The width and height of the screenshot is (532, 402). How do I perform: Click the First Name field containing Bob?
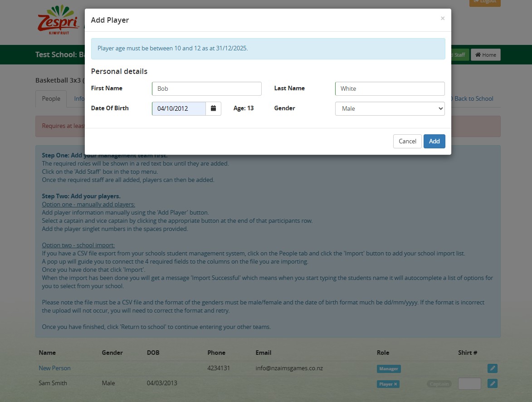(206, 88)
